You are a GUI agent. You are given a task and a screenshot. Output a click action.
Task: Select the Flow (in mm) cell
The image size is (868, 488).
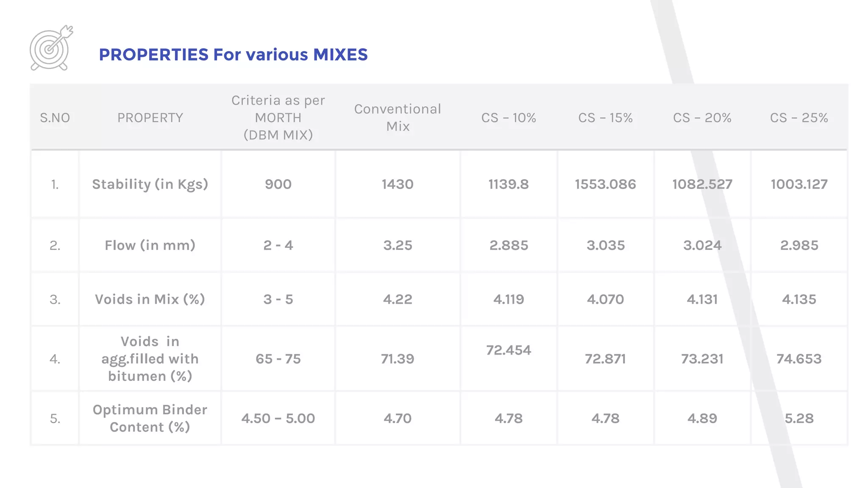click(x=150, y=245)
